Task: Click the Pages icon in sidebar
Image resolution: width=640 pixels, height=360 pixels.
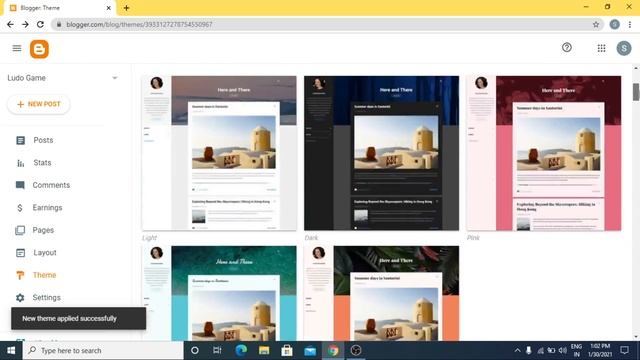Action: pyautogui.click(x=20, y=230)
